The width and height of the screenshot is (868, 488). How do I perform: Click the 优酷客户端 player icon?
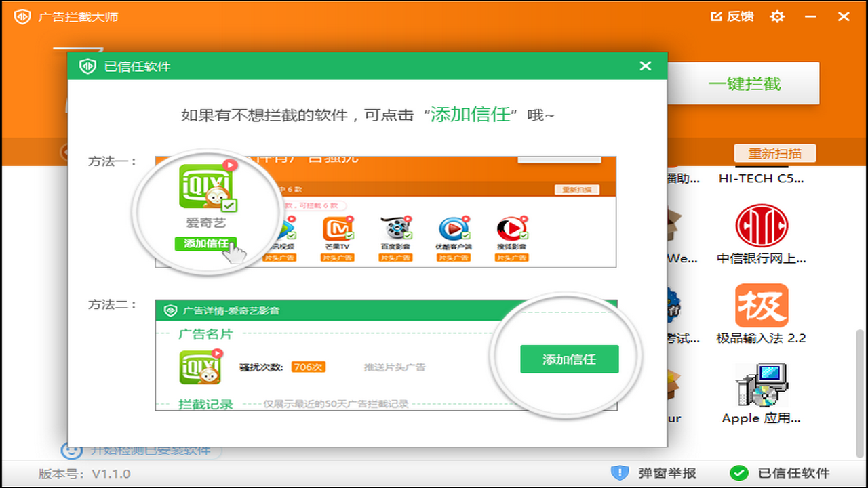[453, 227]
